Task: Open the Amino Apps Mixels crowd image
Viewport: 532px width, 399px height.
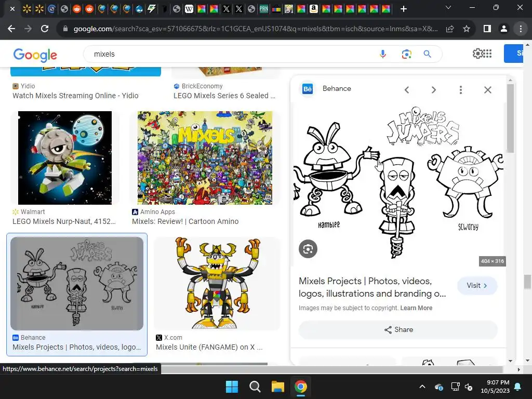Action: 205,158
